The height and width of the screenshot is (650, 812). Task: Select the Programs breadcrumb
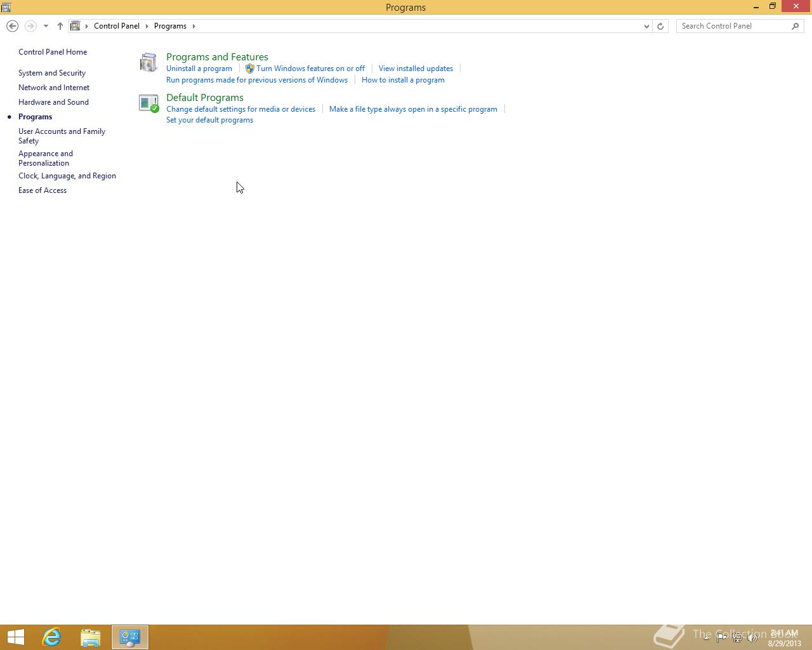click(x=170, y=26)
